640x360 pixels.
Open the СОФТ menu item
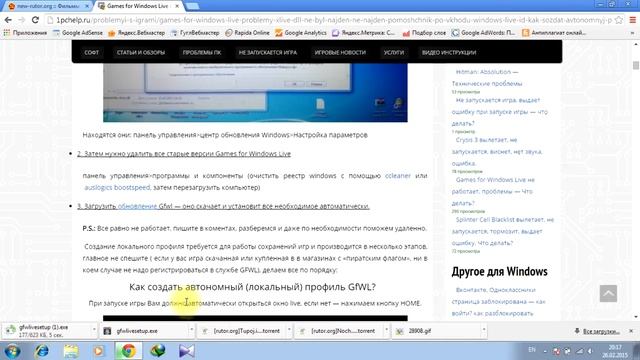(91, 52)
